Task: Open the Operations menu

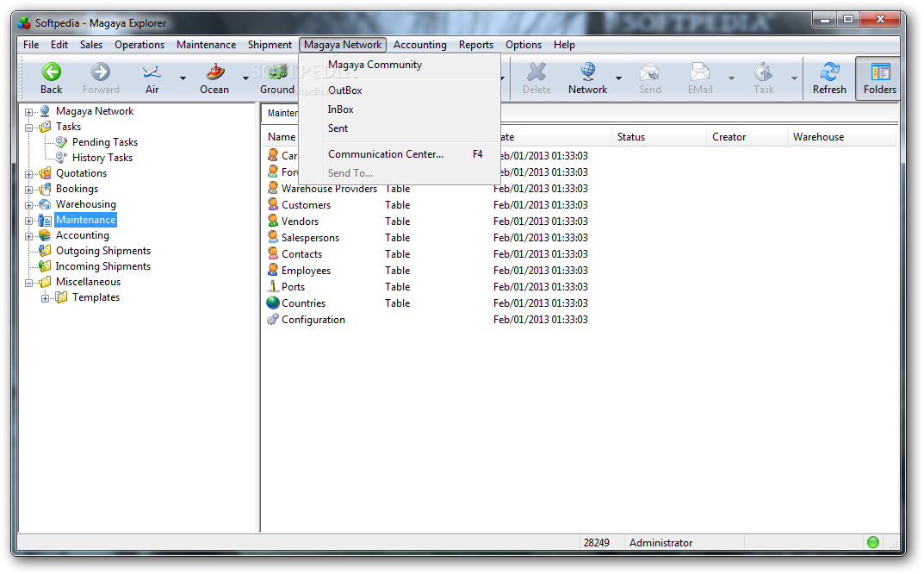Action: pyautogui.click(x=140, y=45)
